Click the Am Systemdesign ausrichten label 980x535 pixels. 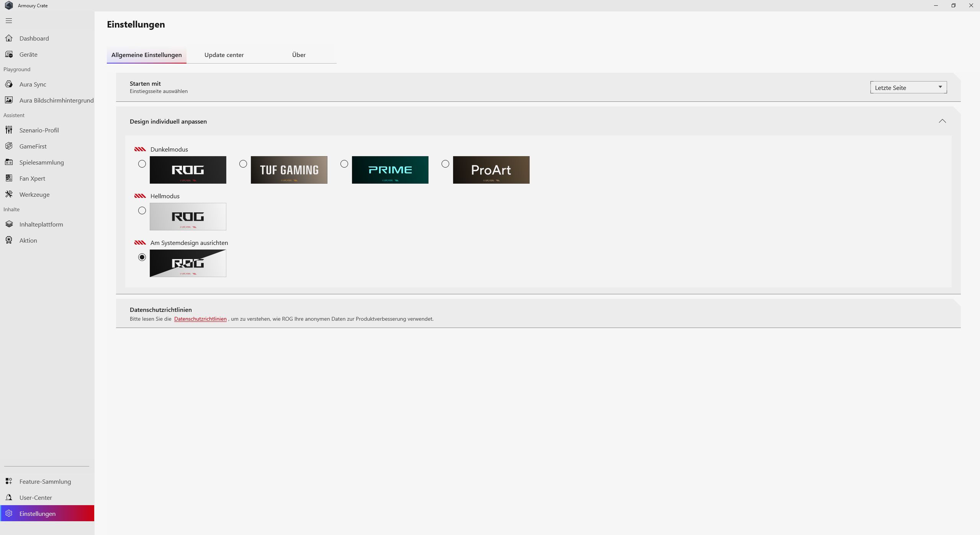pos(189,243)
